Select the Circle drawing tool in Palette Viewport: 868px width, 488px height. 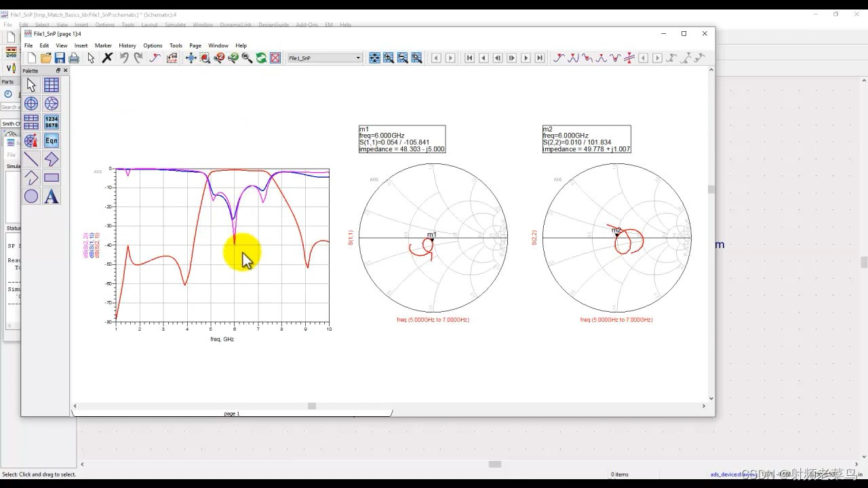[31, 197]
